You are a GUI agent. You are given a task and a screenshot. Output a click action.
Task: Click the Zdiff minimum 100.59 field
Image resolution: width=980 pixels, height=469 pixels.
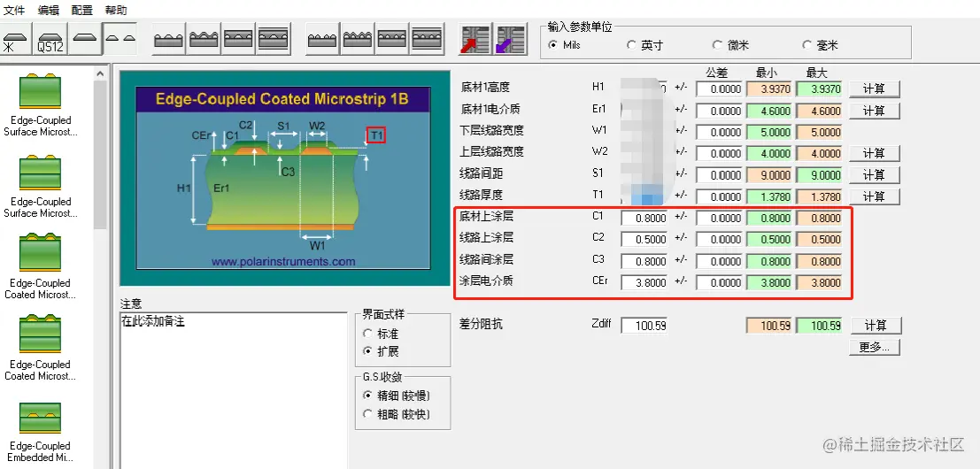[x=769, y=326]
